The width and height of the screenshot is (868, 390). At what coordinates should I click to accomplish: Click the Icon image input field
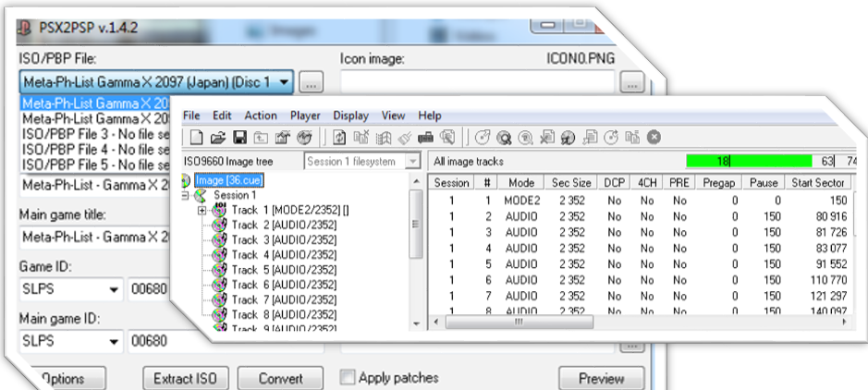[x=478, y=82]
